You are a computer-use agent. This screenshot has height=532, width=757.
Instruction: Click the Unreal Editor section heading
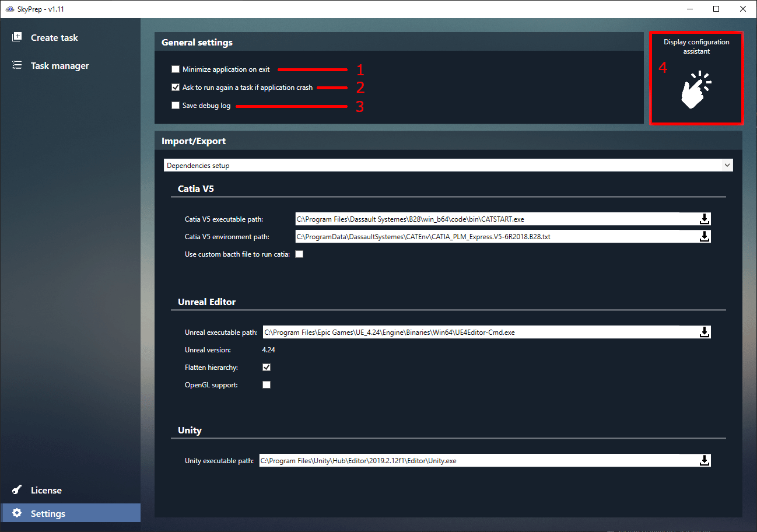207,302
